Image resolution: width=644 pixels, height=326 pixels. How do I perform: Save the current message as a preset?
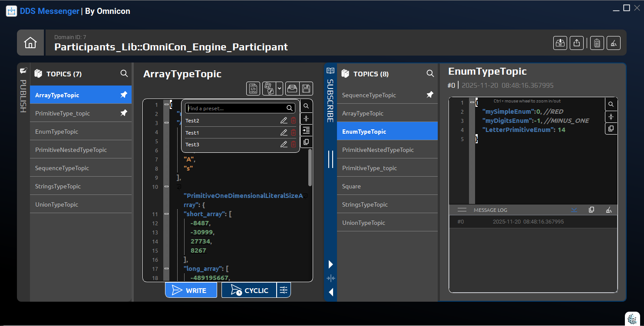coord(306,88)
